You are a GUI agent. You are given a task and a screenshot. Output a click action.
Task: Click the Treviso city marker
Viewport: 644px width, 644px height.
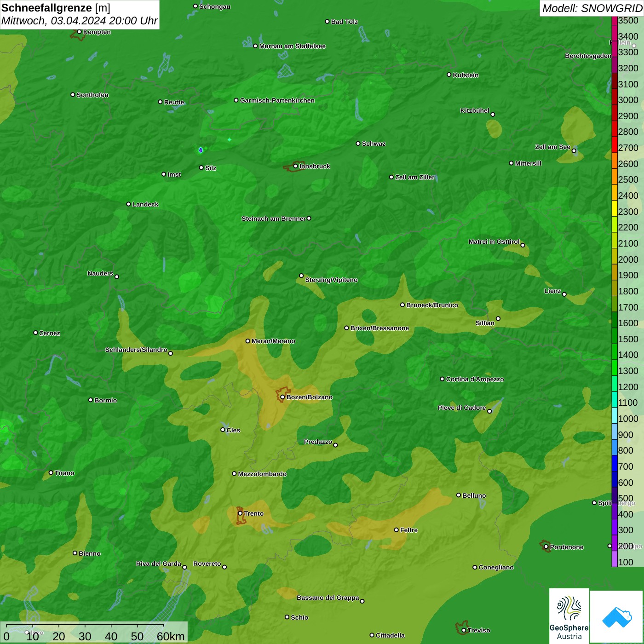pos(464,630)
